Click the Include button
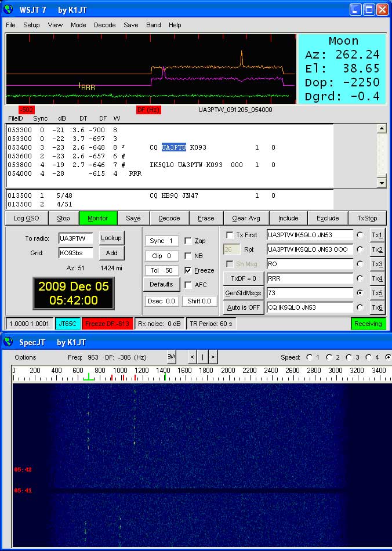This screenshot has width=392, height=551. [x=288, y=218]
